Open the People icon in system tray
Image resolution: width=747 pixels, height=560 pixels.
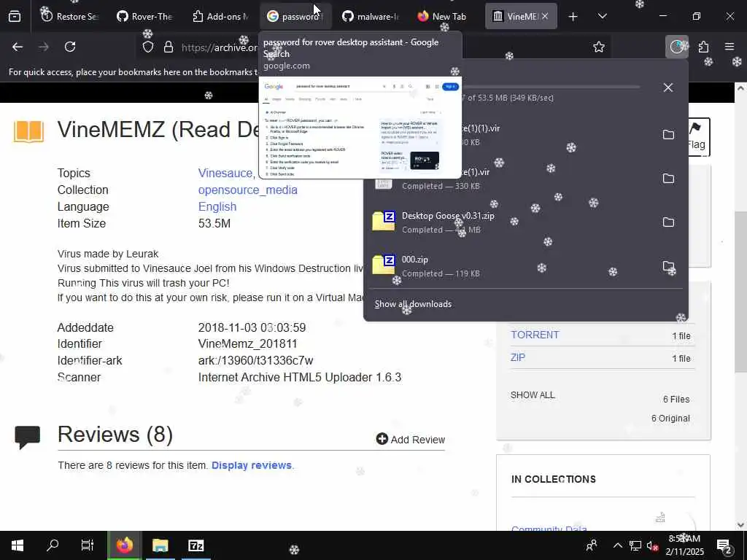(592, 545)
